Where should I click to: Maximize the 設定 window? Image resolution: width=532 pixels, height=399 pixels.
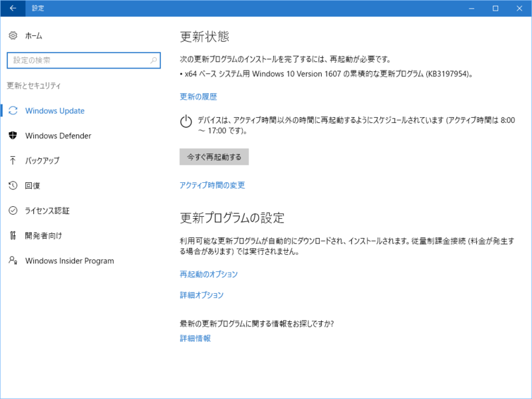coord(495,8)
